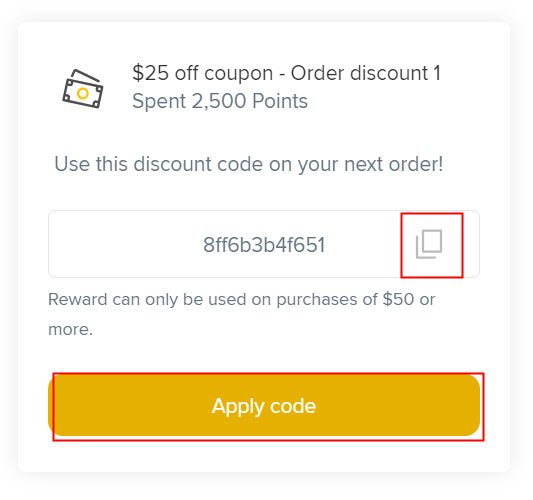
Task: Select the discount code 8ff6b3b4f651 text
Action: 264,244
